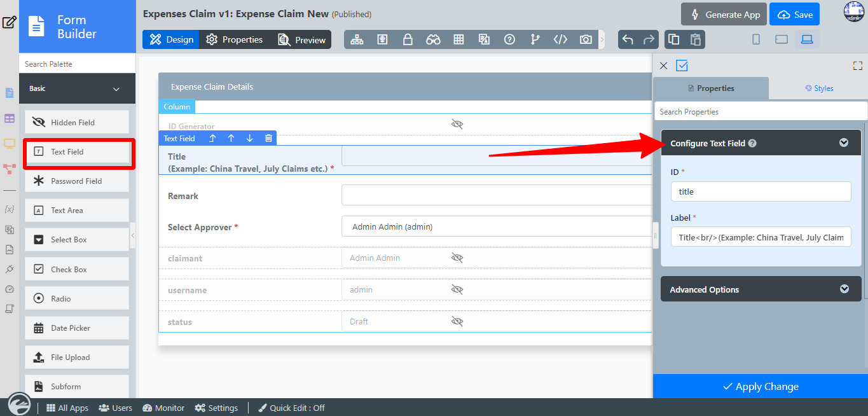Click the Apply Change button
Viewport: 868px width, 416px height.
(761, 387)
